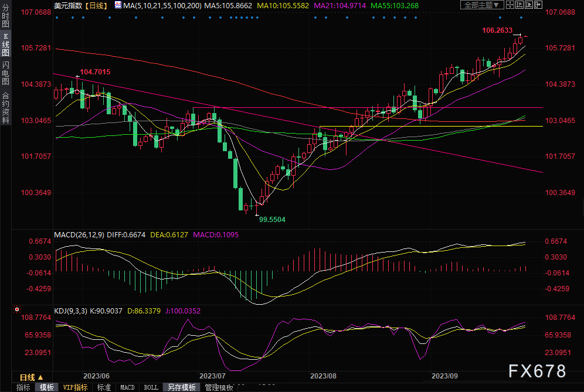The image size is (584, 392).
Task: Click the red marker icon left of KDJ
Action: point(17,309)
